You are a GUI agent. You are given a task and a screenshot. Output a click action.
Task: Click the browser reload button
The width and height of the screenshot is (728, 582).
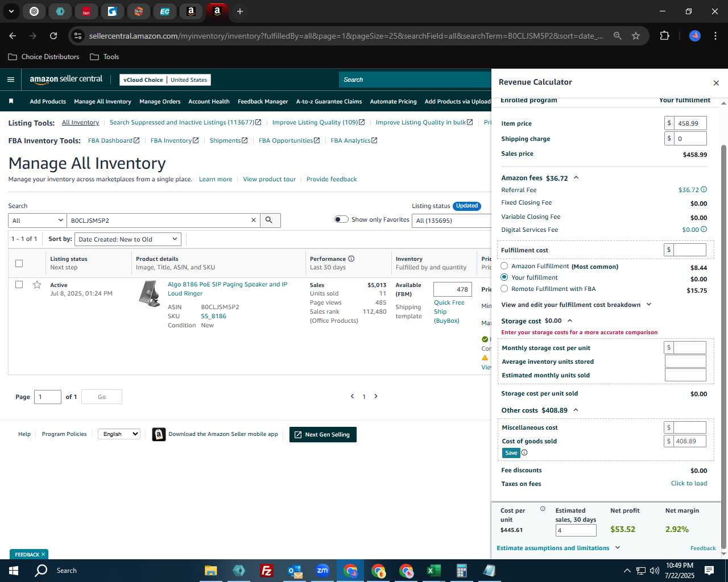[x=53, y=36]
